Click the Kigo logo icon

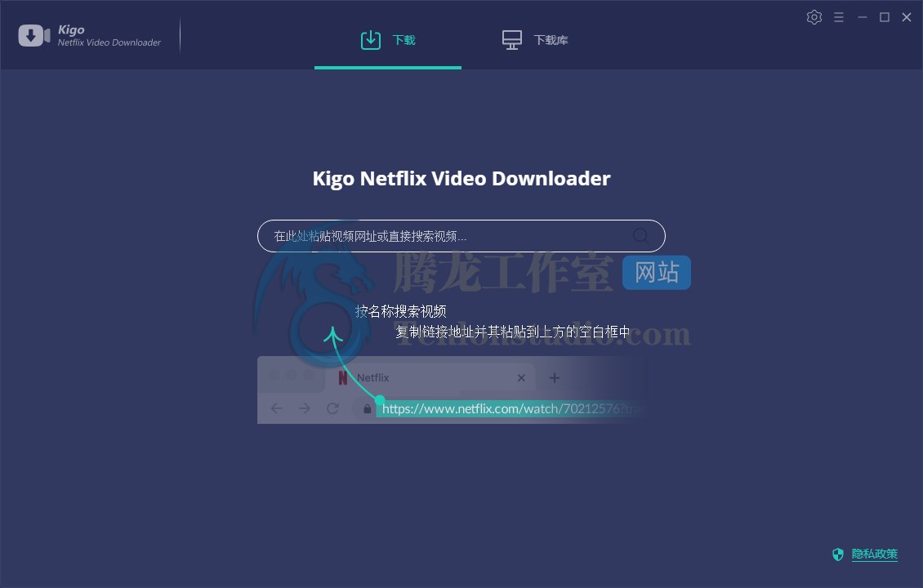coord(34,35)
